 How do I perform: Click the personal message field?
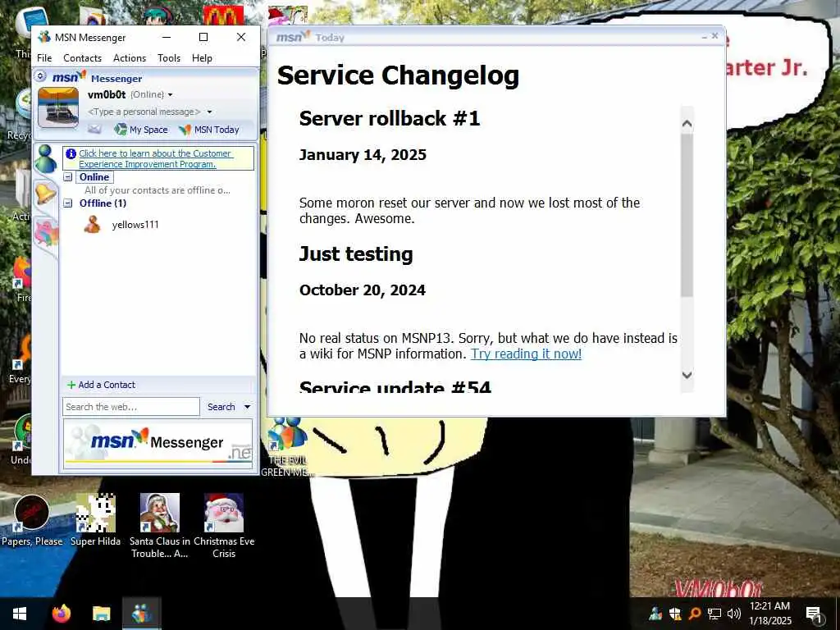point(144,112)
